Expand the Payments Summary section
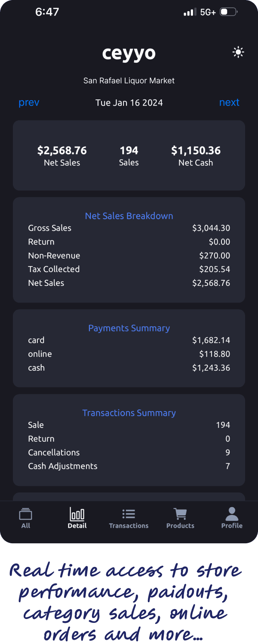Viewport: 258px width, 644px height. pyautogui.click(x=129, y=328)
